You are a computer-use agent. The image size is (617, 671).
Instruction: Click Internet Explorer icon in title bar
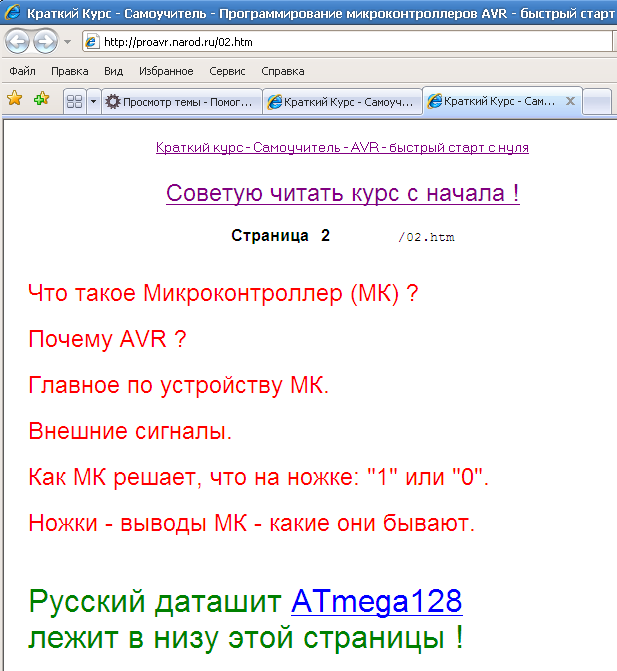[x=12, y=12]
